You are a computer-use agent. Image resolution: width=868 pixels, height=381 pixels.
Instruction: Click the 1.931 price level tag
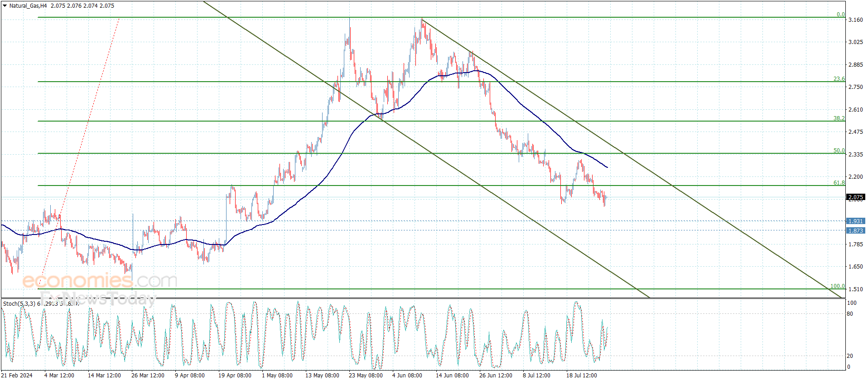[x=855, y=221]
